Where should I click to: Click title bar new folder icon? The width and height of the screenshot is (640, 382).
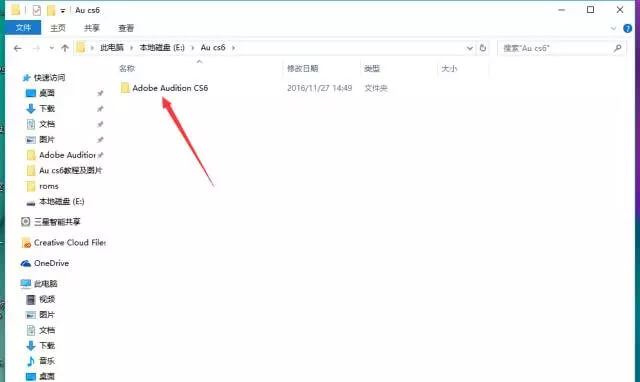(x=51, y=10)
